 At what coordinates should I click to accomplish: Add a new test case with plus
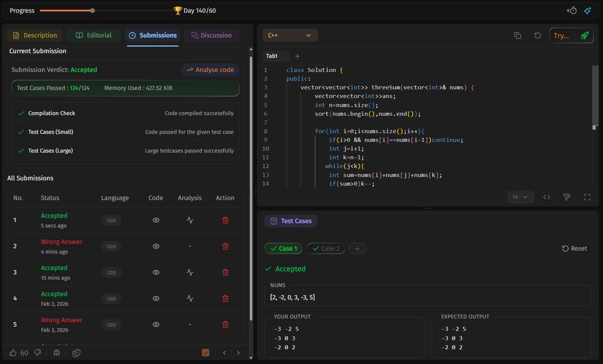[x=357, y=248]
